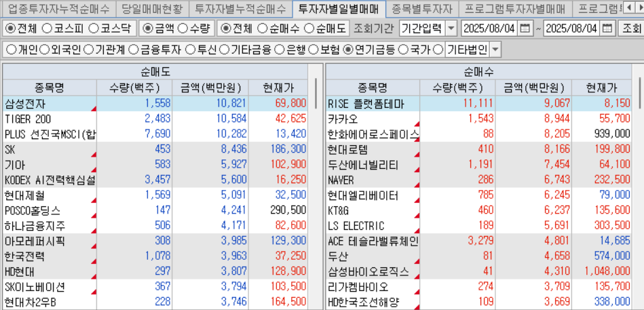
Task: Select 은행 investor radio button
Action: 279,50
